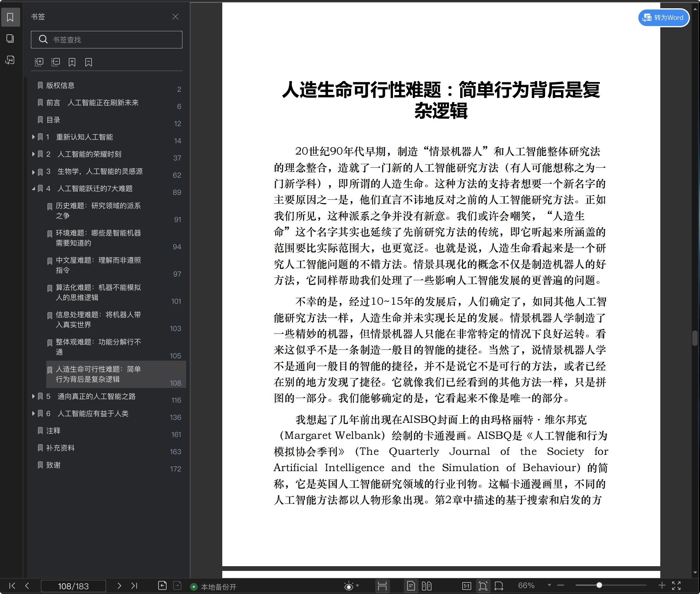
Task: Delete bookmark icon in bookmark toolbar
Action: (88, 62)
